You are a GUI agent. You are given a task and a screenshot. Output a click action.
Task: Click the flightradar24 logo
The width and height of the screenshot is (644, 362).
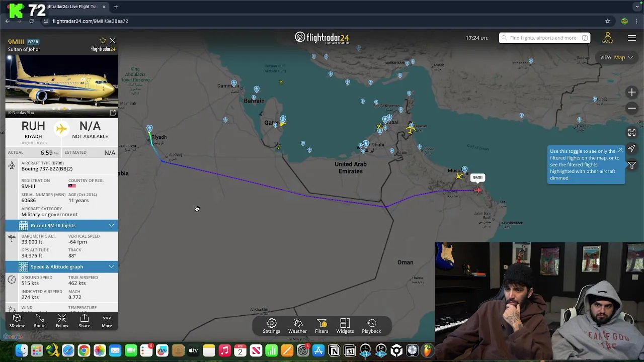[x=322, y=38]
